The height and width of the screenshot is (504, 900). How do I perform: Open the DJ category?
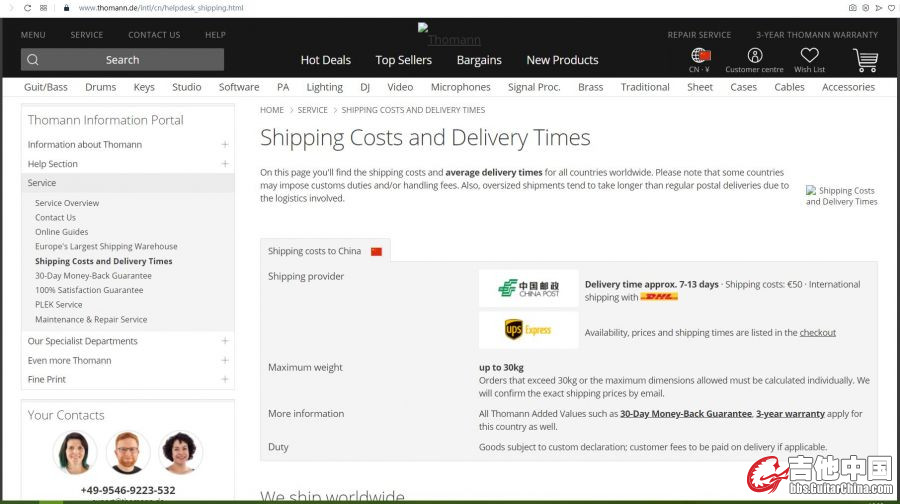click(365, 87)
